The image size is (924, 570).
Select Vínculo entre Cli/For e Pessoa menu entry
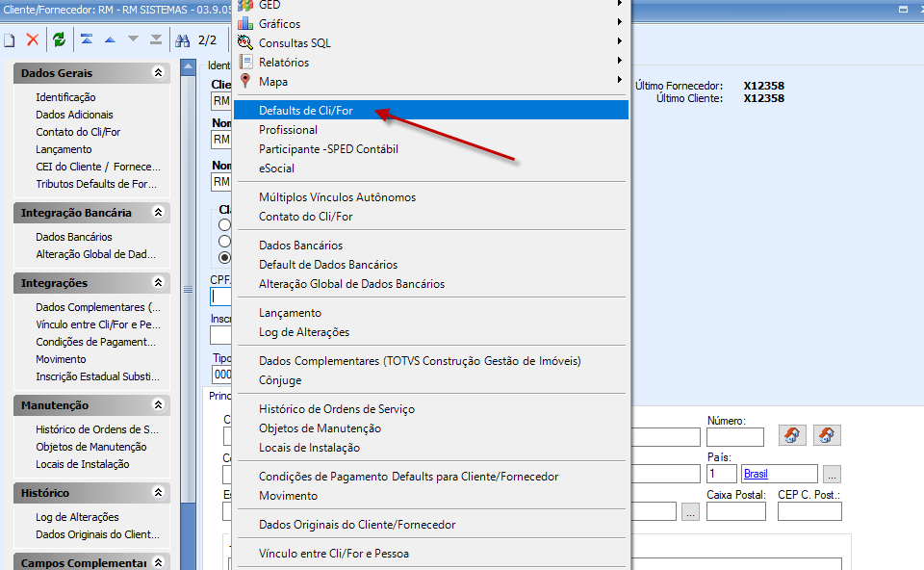[x=431, y=554]
